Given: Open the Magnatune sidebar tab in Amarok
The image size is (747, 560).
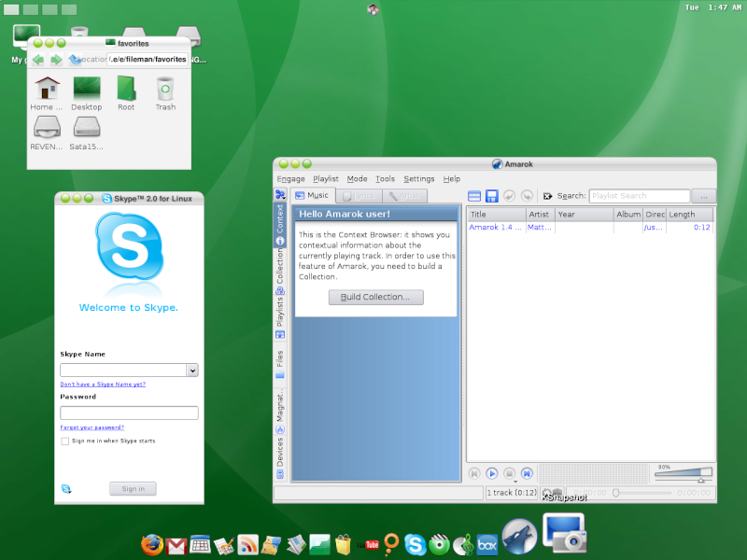Looking at the screenshot, I should [x=279, y=412].
